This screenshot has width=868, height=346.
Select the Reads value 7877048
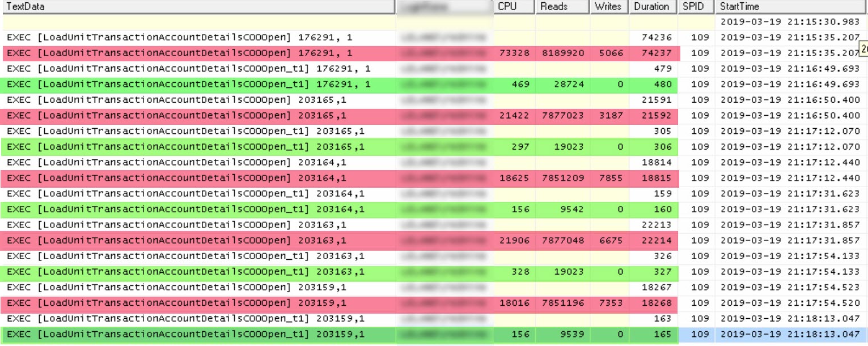point(563,240)
